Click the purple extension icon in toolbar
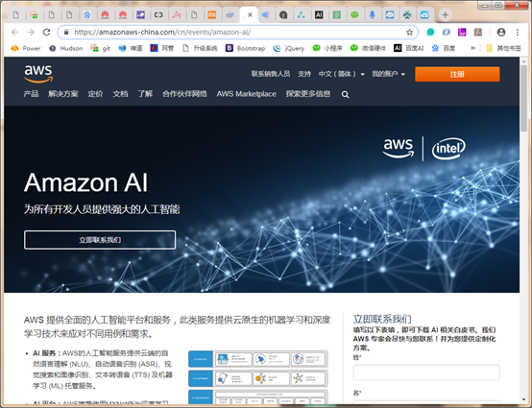This screenshot has width=532, height=408. pos(462,33)
